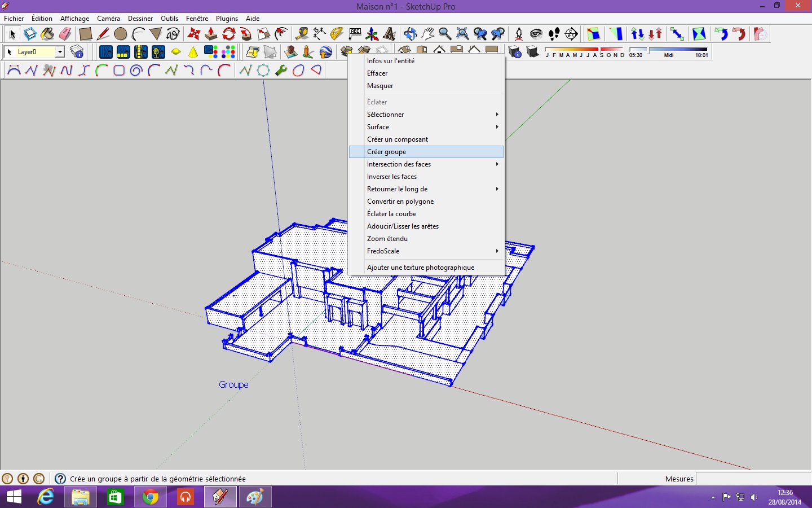This screenshot has width=812, height=508.
Task: Select the Walk footprints tool
Action: click(x=554, y=34)
